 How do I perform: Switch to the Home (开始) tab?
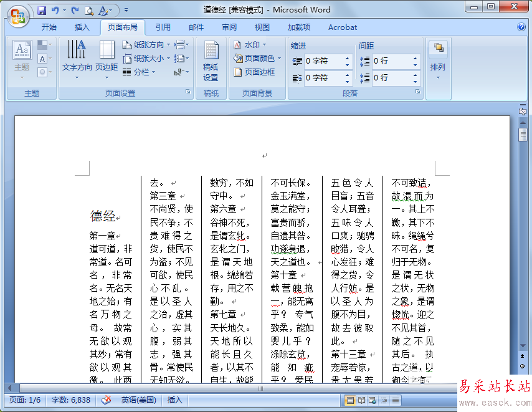click(x=49, y=27)
